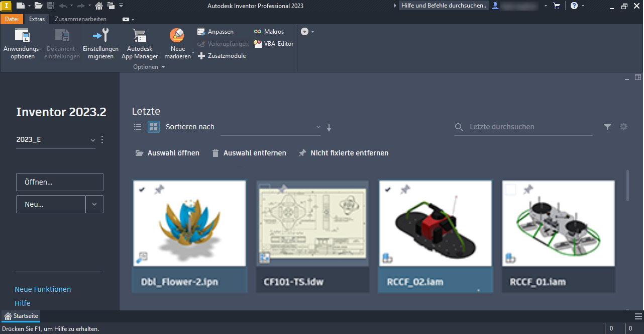Screen dimensions: 644x334
Task: Toggle the pin on RCCF_01.iam thumbnail
Action: tap(528, 190)
